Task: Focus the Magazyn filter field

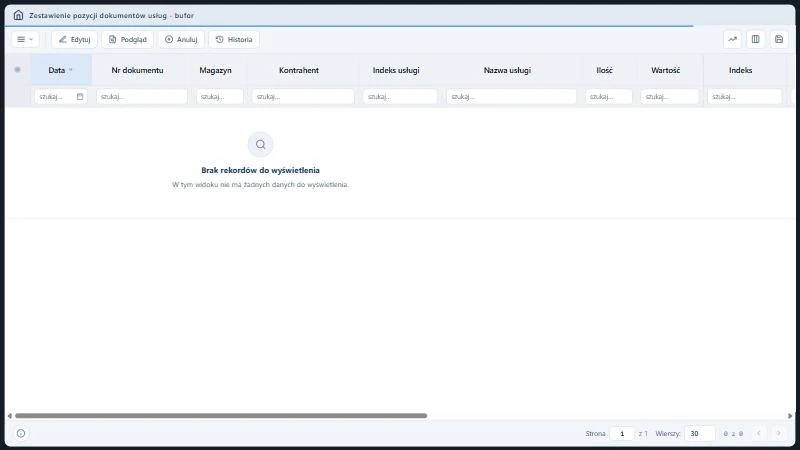Action: pos(220,96)
